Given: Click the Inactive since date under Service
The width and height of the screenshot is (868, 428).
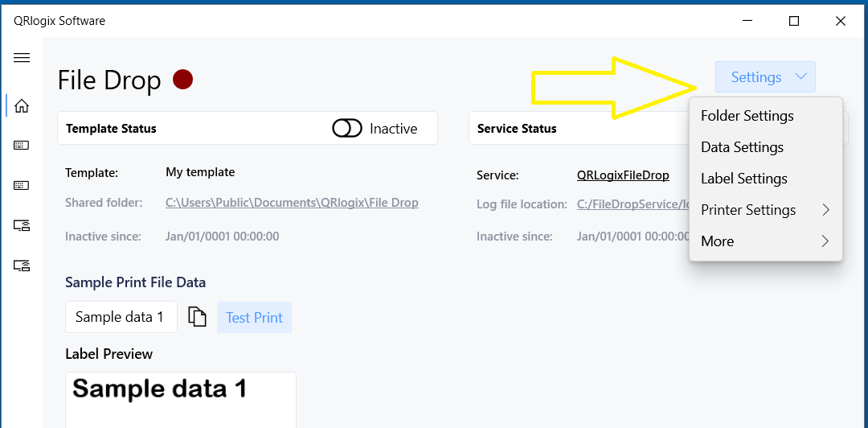Looking at the screenshot, I should tap(633, 237).
